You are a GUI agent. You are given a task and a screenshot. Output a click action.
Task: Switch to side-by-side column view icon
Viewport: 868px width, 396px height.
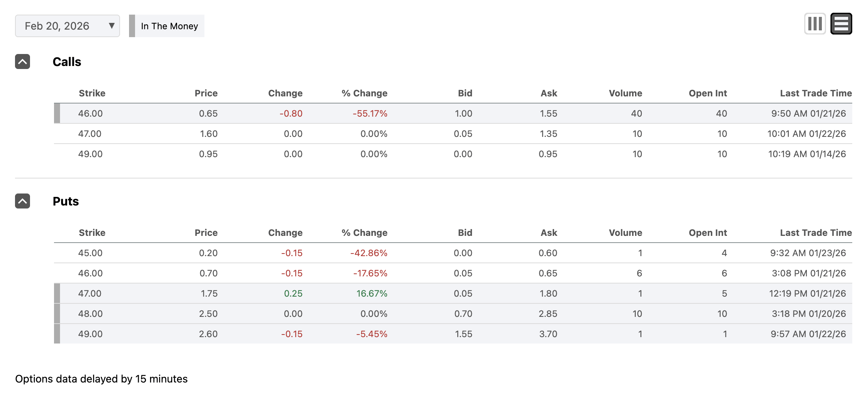tap(815, 24)
